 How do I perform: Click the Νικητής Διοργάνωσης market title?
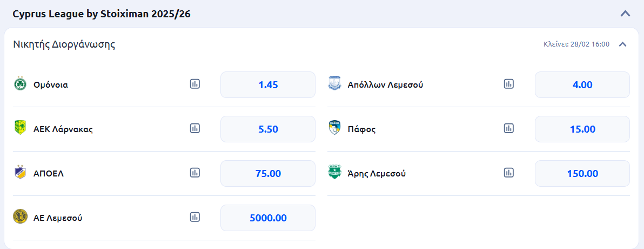pyautogui.click(x=64, y=44)
